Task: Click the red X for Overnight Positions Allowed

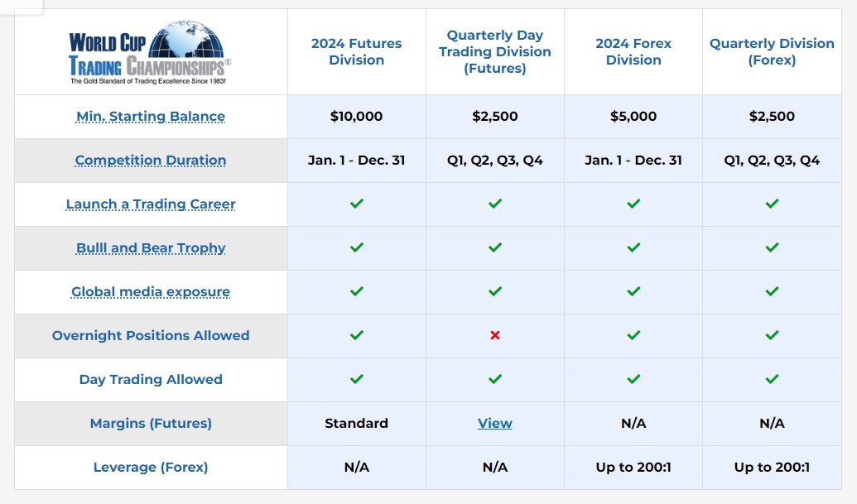Action: pyautogui.click(x=495, y=335)
